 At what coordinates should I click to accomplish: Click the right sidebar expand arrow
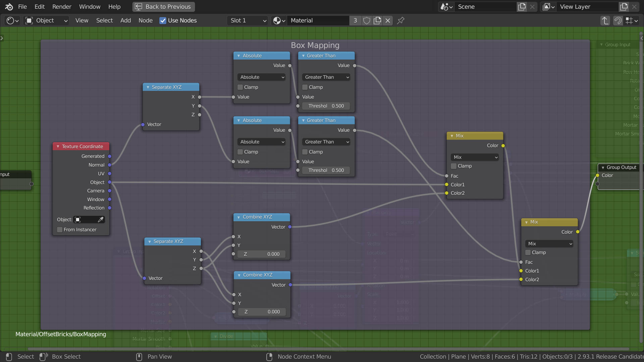tap(642, 38)
